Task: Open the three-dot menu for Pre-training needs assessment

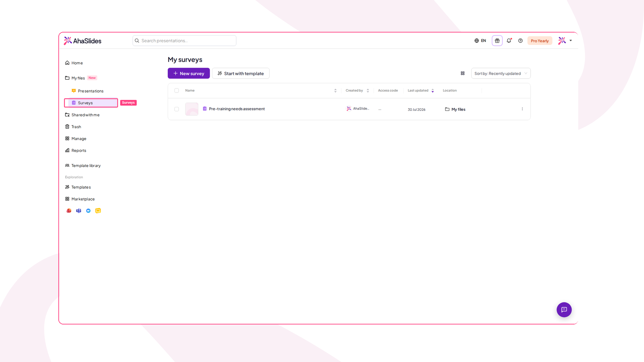Action: 522,109
